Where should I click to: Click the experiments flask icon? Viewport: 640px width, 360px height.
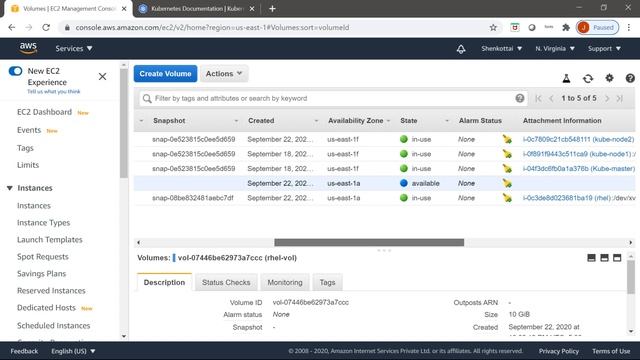pyautogui.click(x=566, y=78)
